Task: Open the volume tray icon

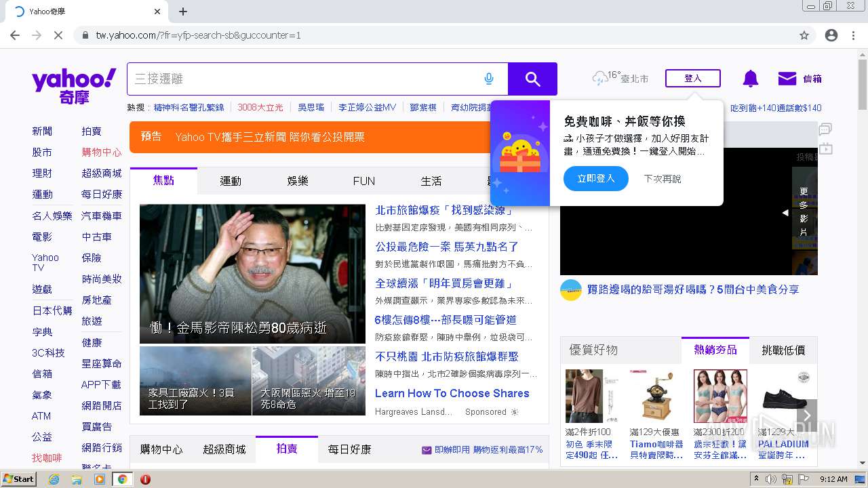Action: (772, 479)
